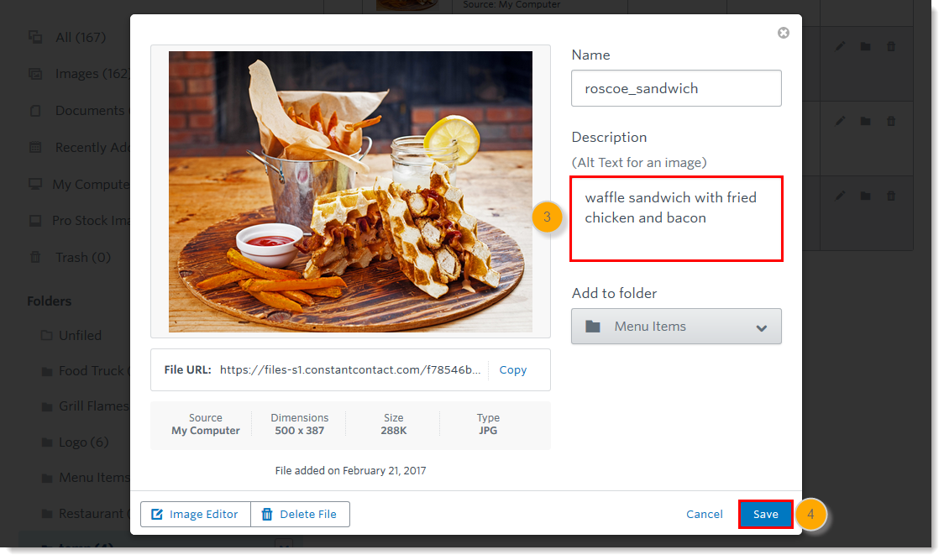
Task: Click the Folders heading in sidebar
Action: point(49,301)
